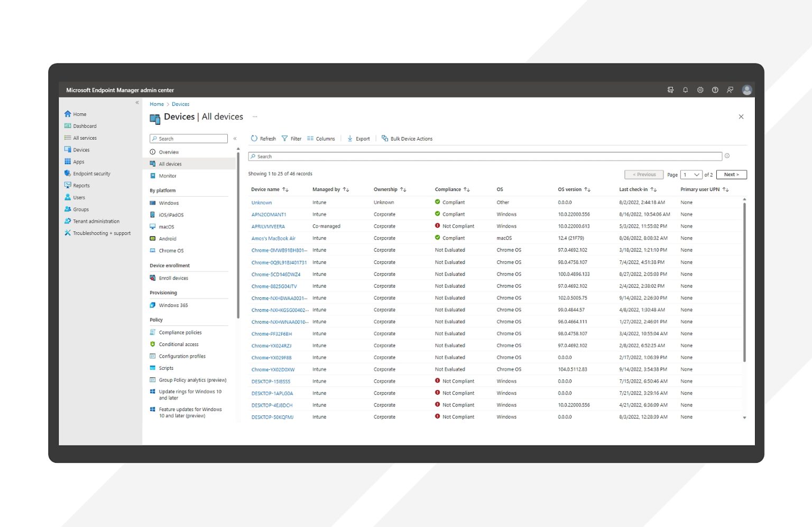Open Endpoint security from the sidebar
This screenshot has width=812, height=527.
coord(91,173)
